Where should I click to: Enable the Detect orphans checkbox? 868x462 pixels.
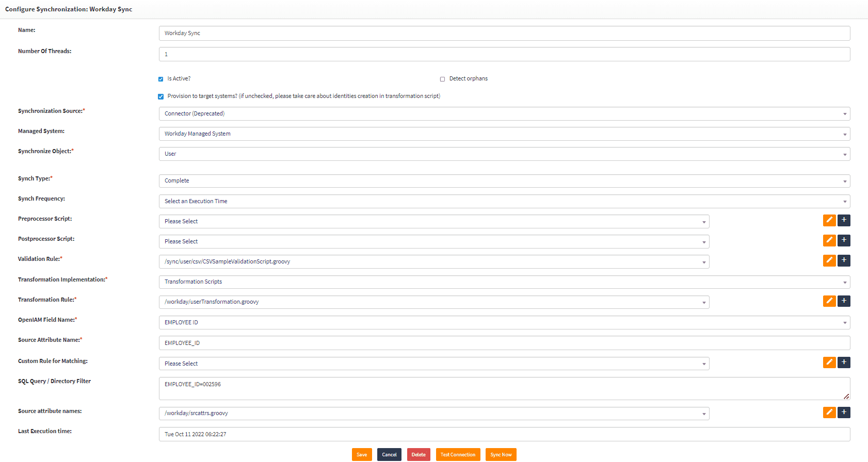tap(442, 79)
